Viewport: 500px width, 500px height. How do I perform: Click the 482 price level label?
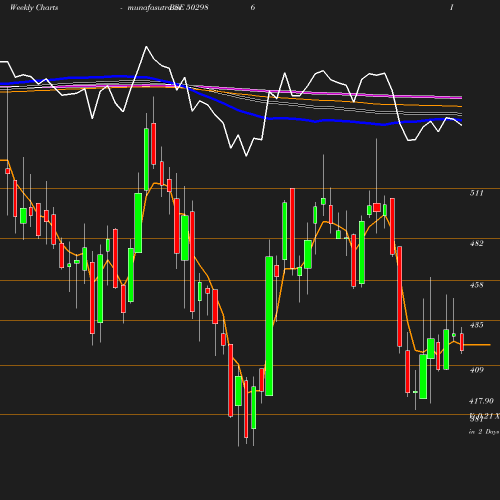(476, 243)
